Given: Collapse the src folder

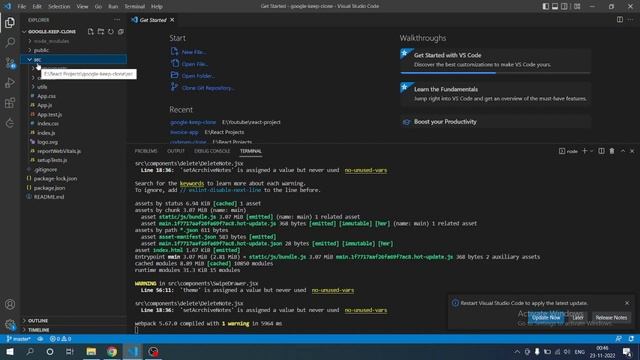Looking at the screenshot, I should 74,60.
